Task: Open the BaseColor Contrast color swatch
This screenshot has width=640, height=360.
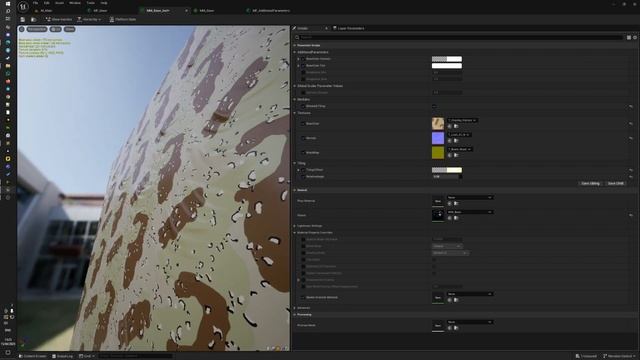Action: 447,59
